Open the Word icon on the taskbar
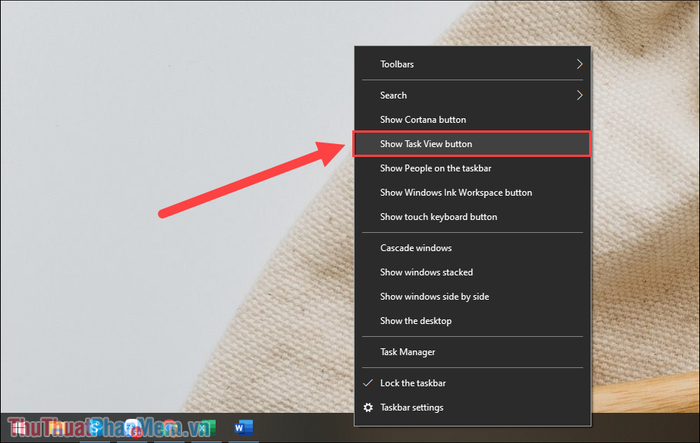The width and height of the screenshot is (700, 443). 244,428
